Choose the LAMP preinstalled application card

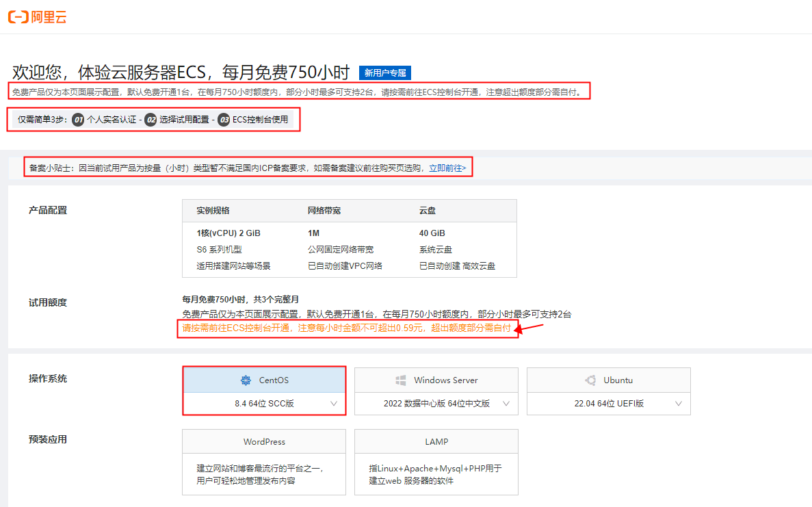(436, 462)
